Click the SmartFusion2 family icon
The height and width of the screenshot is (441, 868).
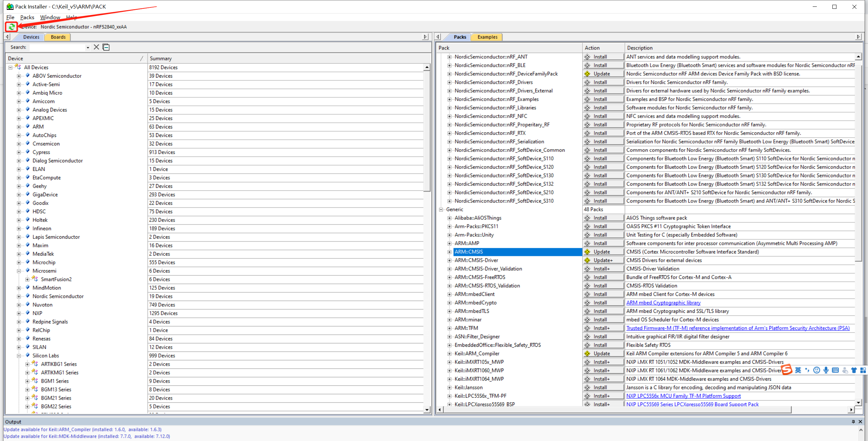pyautogui.click(x=35, y=279)
